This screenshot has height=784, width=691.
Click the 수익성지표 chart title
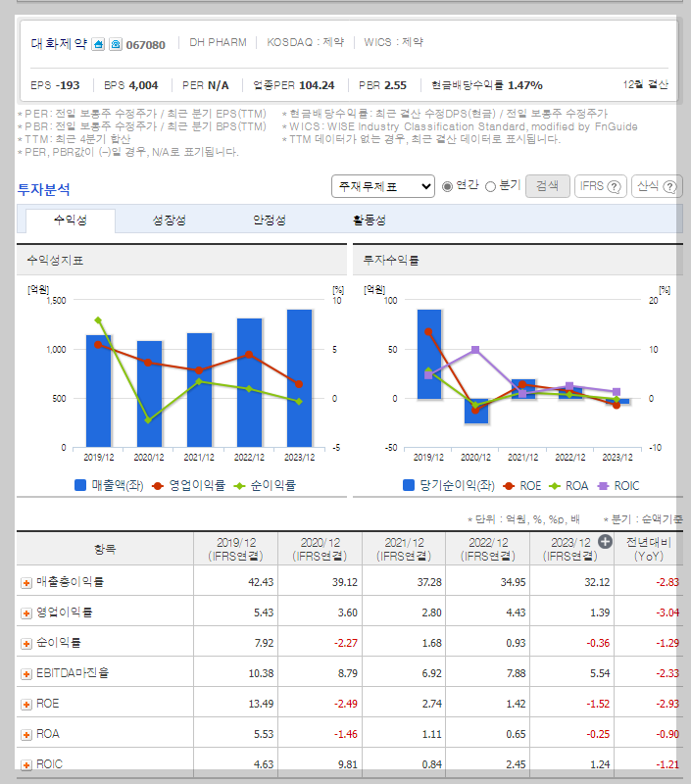point(55,260)
